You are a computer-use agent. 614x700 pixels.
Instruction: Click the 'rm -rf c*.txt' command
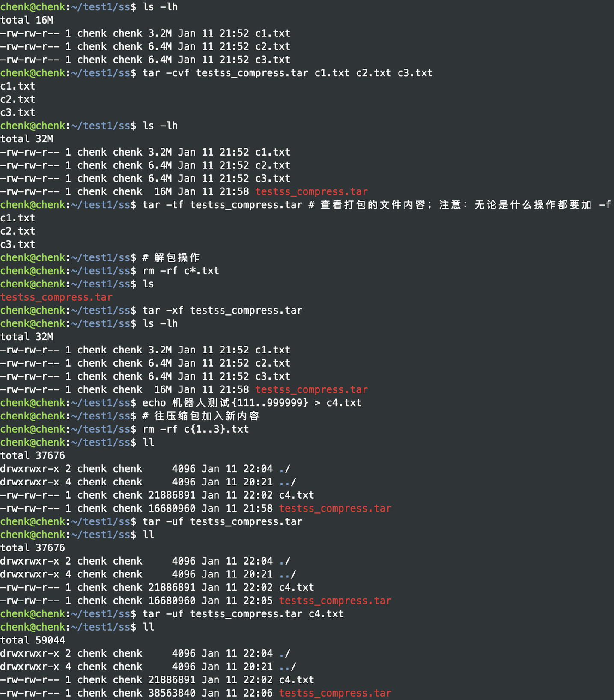click(x=181, y=271)
